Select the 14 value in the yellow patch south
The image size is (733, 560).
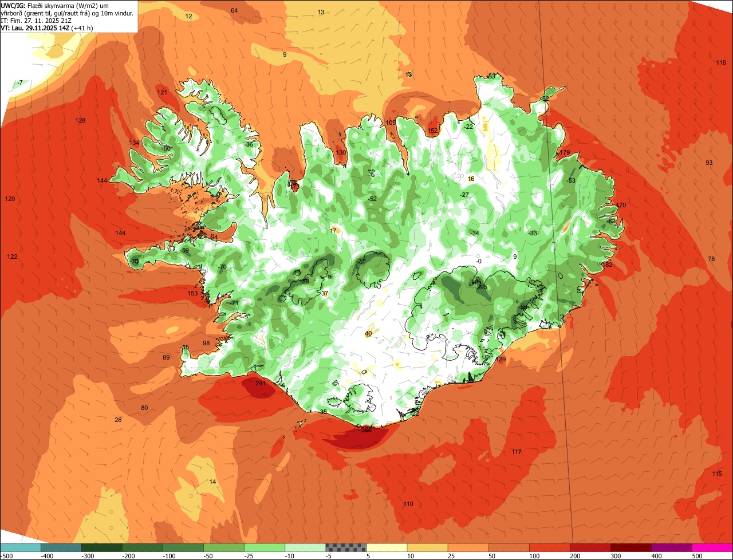click(x=212, y=482)
